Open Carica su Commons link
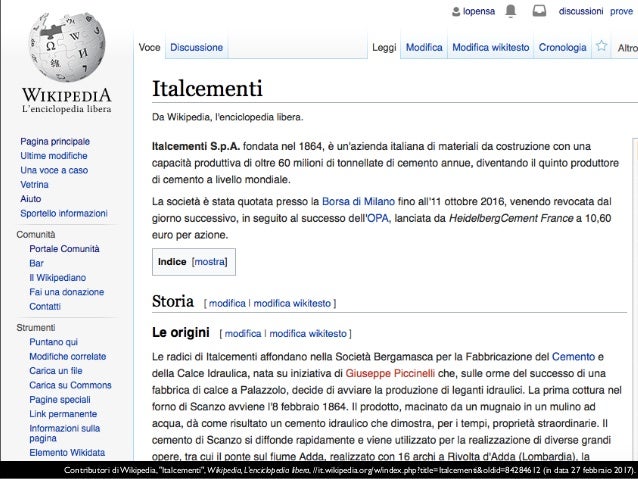Image resolution: width=638 pixels, height=479 pixels. (70, 385)
